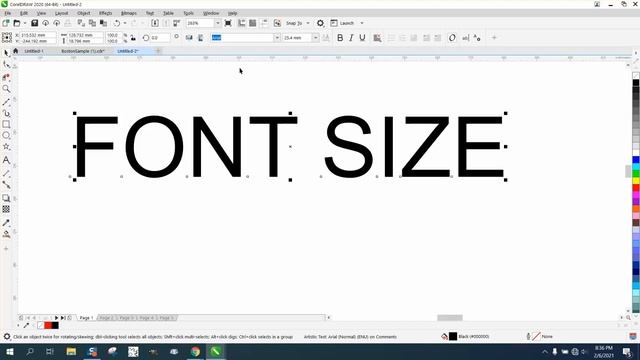Switch to the Page 2 tab
The image size is (640, 360).
tap(106, 318)
